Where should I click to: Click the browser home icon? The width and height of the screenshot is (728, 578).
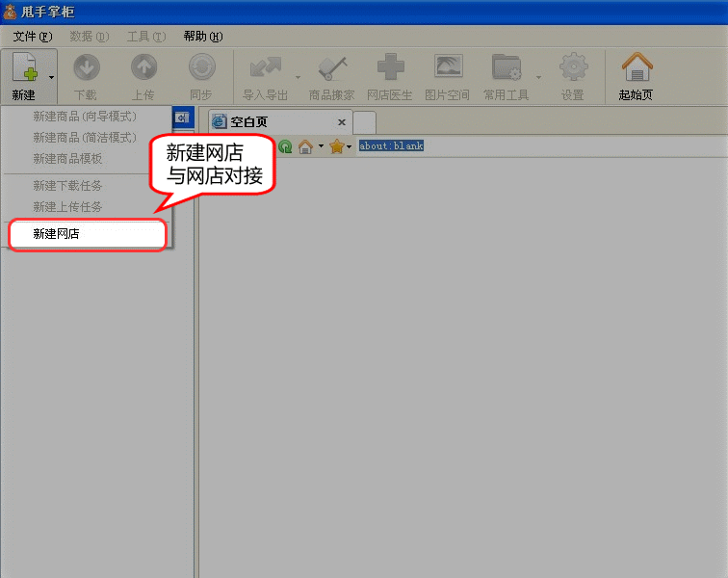tap(305, 146)
